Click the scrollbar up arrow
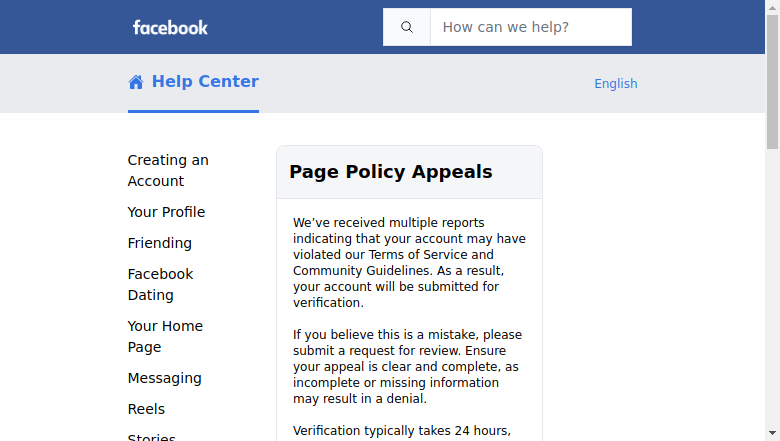780x441 pixels. point(772,7)
